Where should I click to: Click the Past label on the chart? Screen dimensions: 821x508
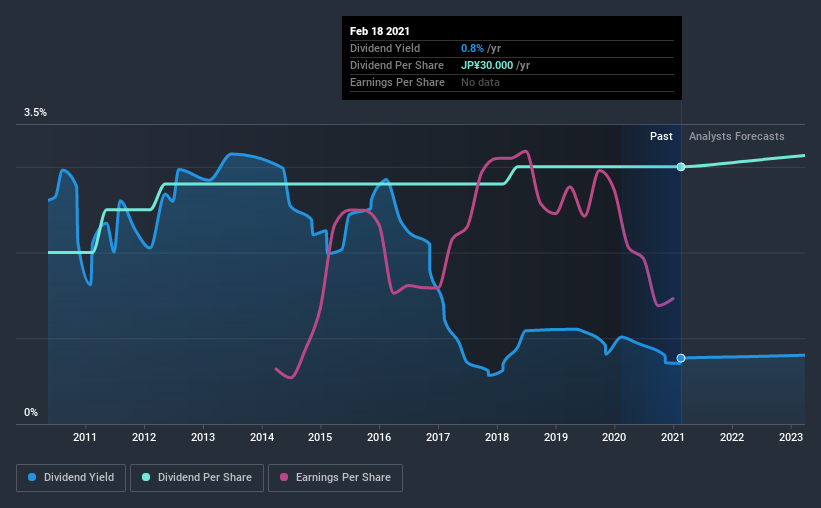pyautogui.click(x=661, y=136)
